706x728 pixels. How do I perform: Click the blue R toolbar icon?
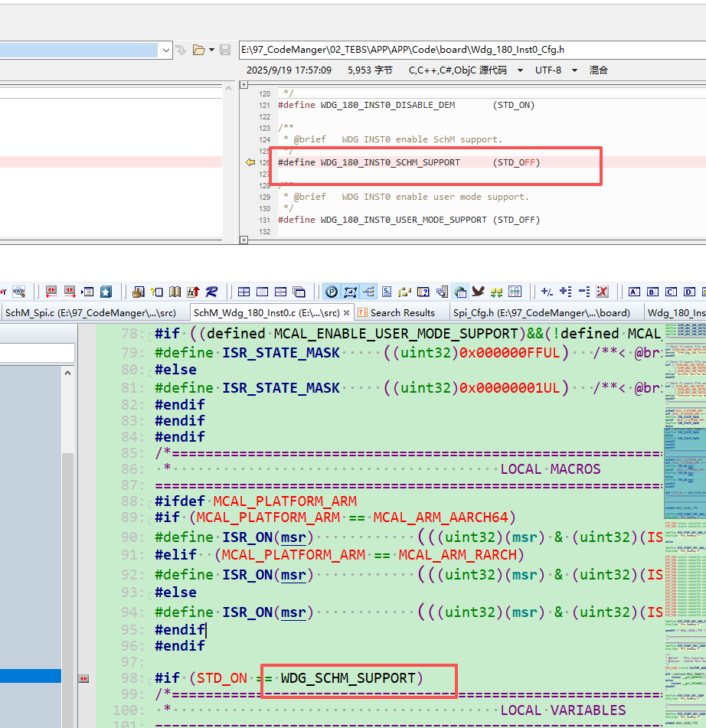(x=211, y=292)
